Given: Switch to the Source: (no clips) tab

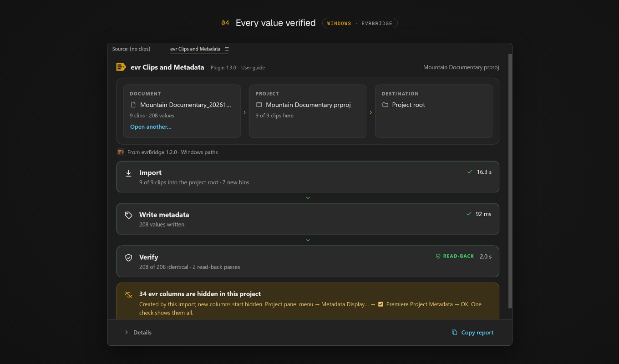Looking at the screenshot, I should 131,49.
